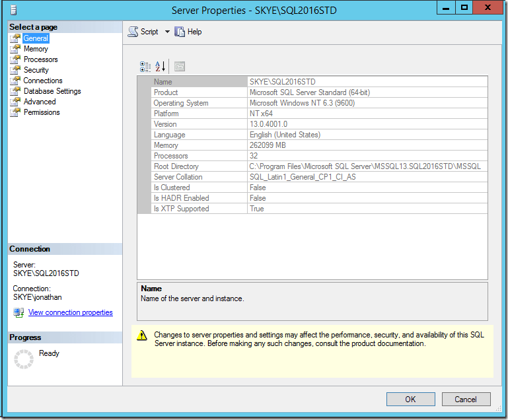
Task: Open the Connections page
Action: (x=43, y=81)
